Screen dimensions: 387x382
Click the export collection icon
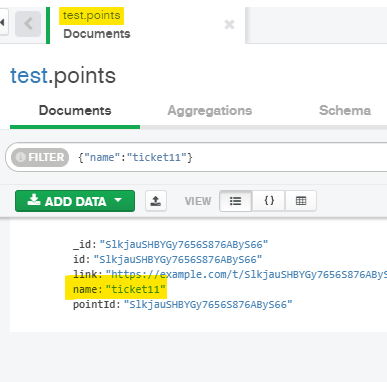click(x=156, y=201)
